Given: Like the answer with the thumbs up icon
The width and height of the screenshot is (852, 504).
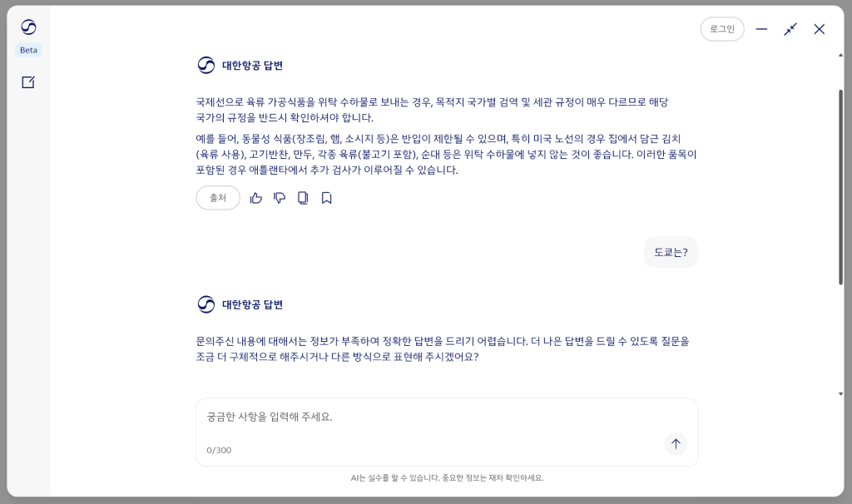Looking at the screenshot, I should 256,198.
